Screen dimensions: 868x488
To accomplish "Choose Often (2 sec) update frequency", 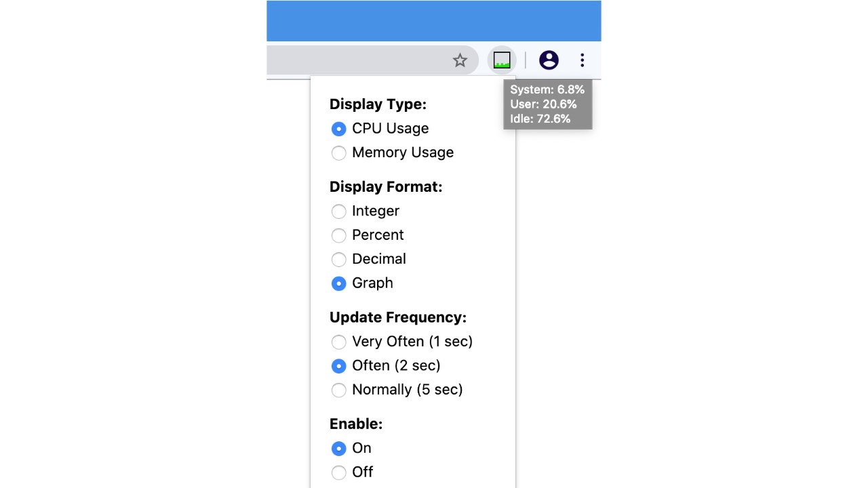I will tap(338, 366).
